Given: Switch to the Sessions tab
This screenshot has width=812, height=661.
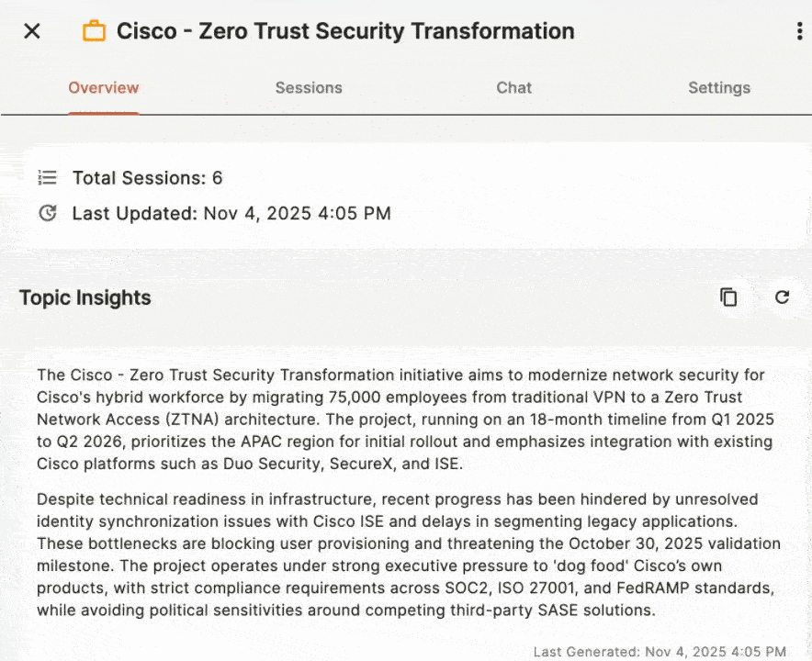Looking at the screenshot, I should point(309,88).
